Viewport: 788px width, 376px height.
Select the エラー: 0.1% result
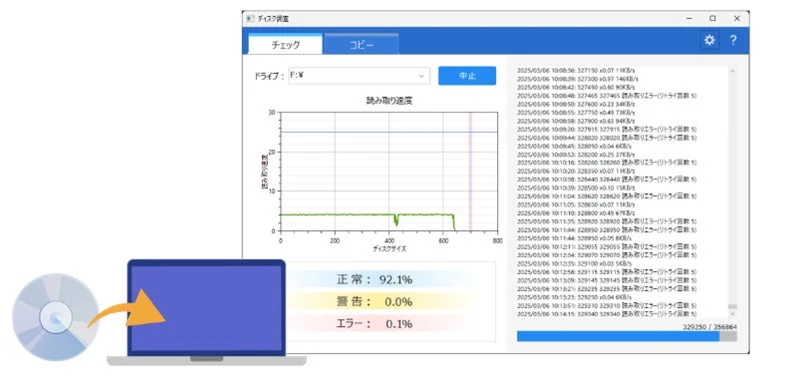[374, 324]
